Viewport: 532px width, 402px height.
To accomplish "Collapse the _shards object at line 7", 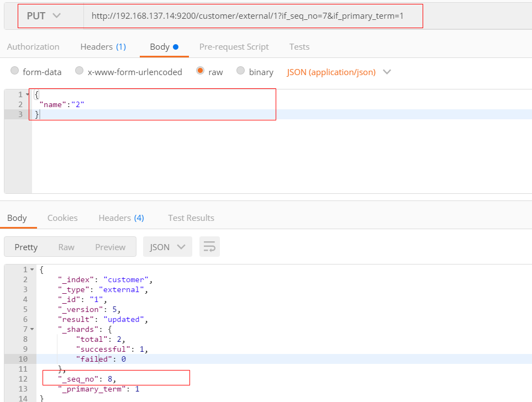I will pos(32,329).
